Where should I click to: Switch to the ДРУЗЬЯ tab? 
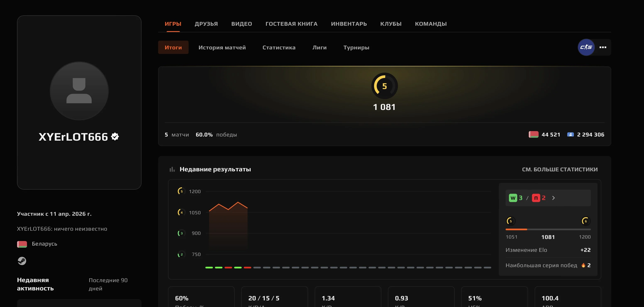click(x=206, y=24)
